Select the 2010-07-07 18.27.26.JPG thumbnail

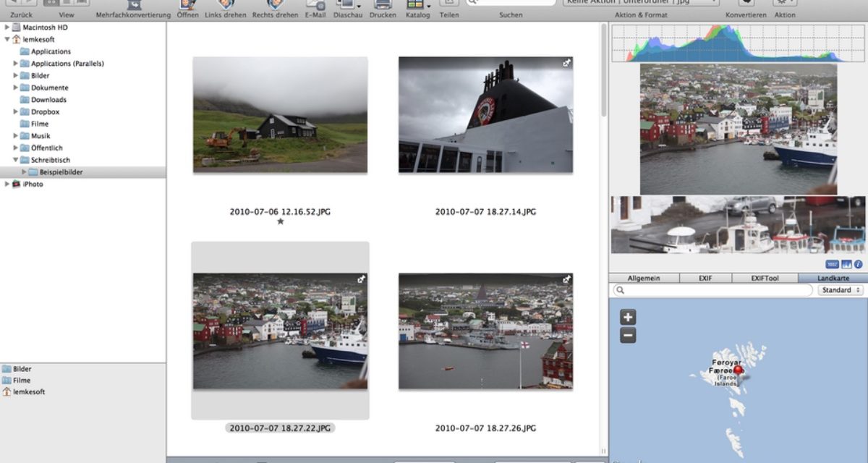485,331
